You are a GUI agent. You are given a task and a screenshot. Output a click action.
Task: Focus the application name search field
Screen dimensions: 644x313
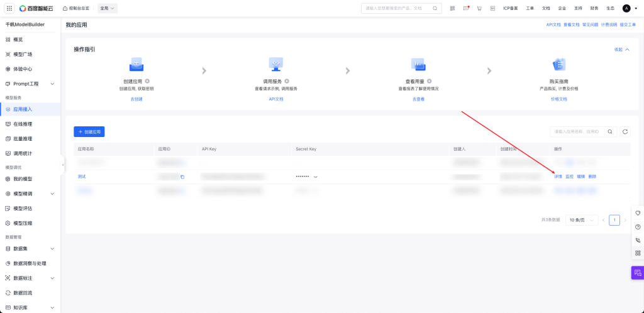577,131
